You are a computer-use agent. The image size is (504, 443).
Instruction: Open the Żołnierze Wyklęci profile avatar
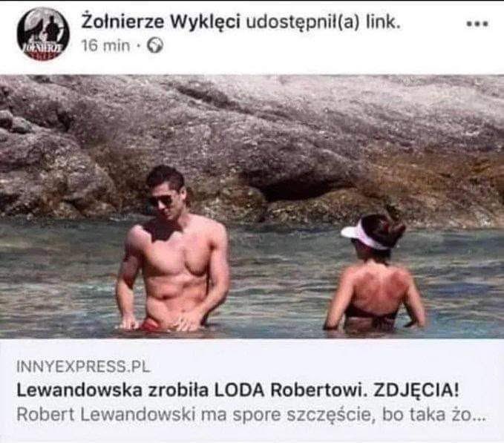tap(43, 34)
